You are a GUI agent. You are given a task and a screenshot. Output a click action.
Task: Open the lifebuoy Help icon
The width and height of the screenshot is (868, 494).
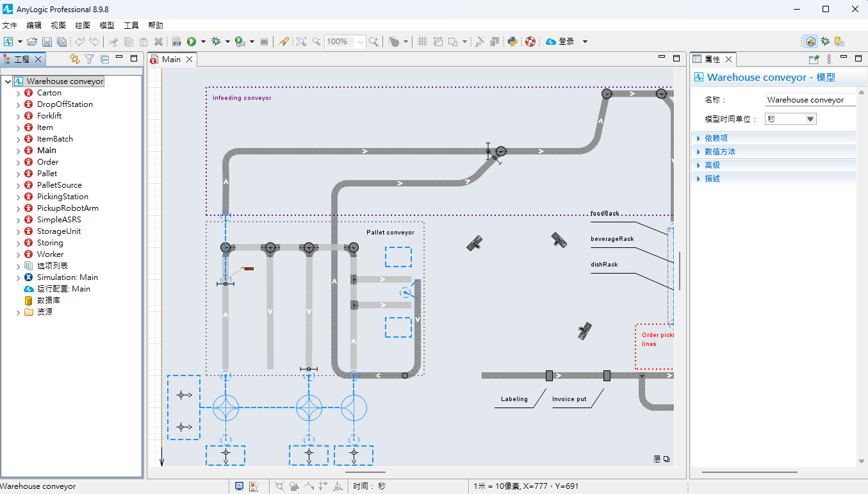pos(530,42)
